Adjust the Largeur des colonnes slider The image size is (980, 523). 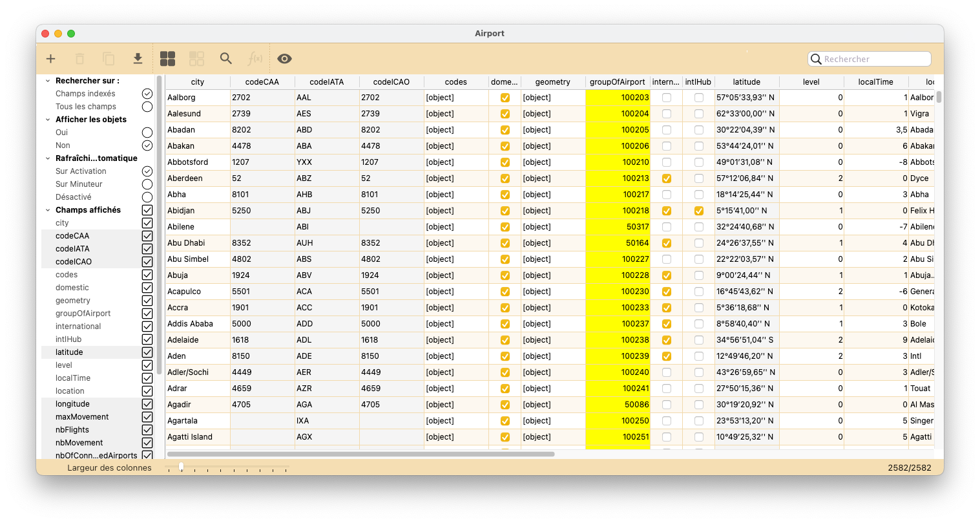[x=181, y=467]
